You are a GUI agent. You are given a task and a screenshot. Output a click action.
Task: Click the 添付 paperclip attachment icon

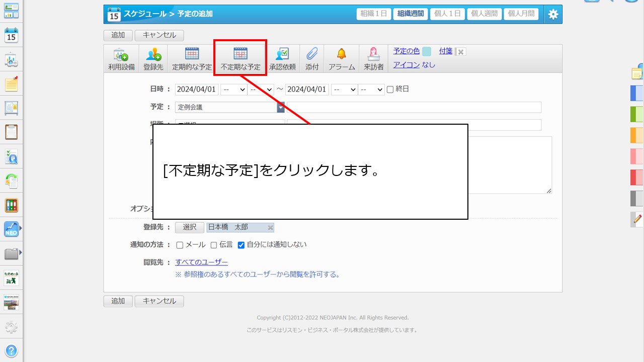point(312,54)
